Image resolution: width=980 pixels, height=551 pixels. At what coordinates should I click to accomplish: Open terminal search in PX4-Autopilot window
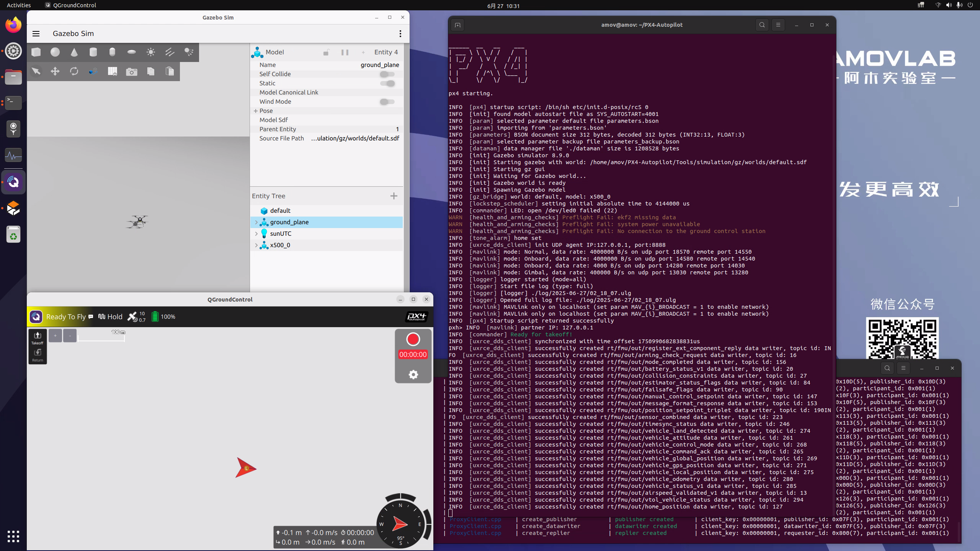point(762,25)
